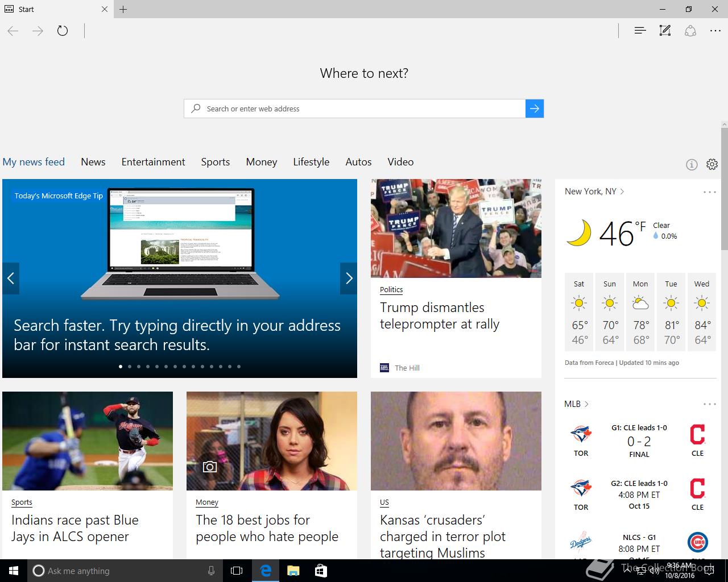
Task: Open weather card options ellipsis
Action: [710, 192]
